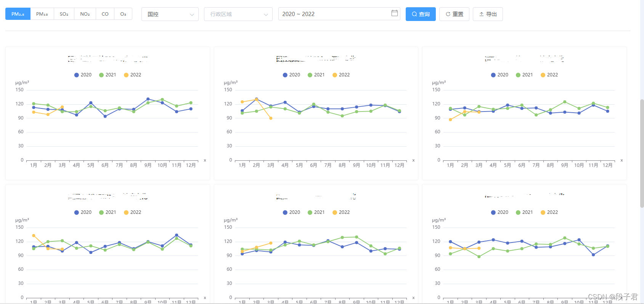The width and height of the screenshot is (644, 304).
Task: Hide the 2022 series in top-middle chart legend
Action: (341, 75)
